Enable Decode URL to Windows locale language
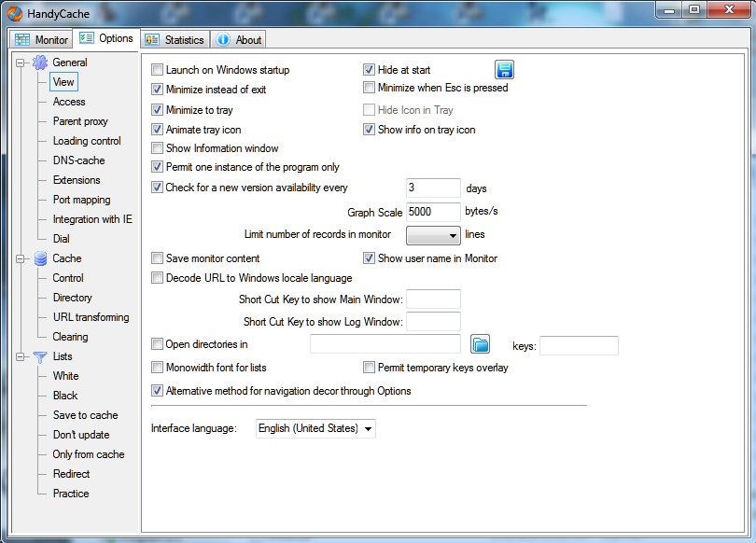 coord(157,277)
